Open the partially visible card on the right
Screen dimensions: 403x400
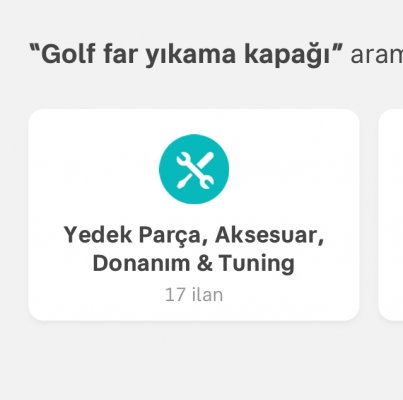[x=391, y=215]
